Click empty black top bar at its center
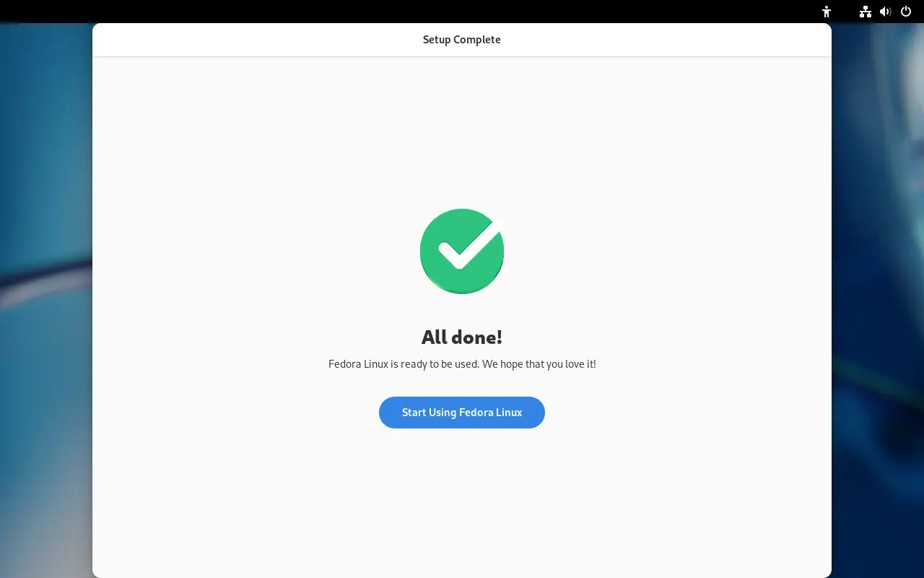 pos(462,12)
